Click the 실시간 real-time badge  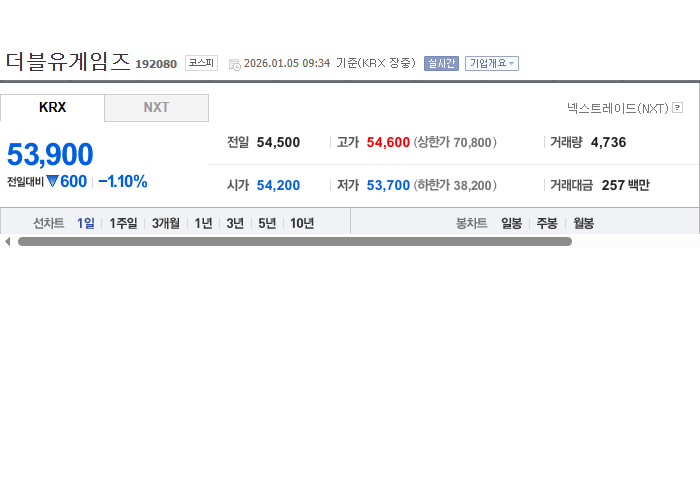click(x=441, y=63)
